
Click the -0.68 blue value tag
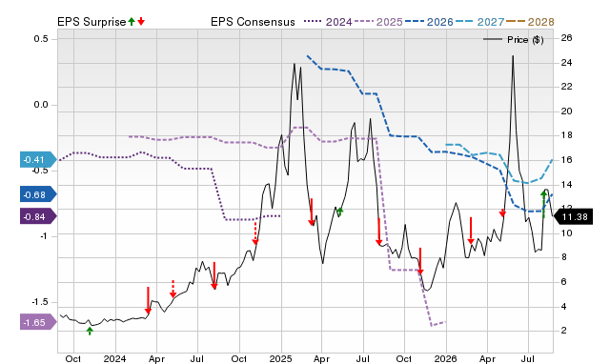(38, 194)
